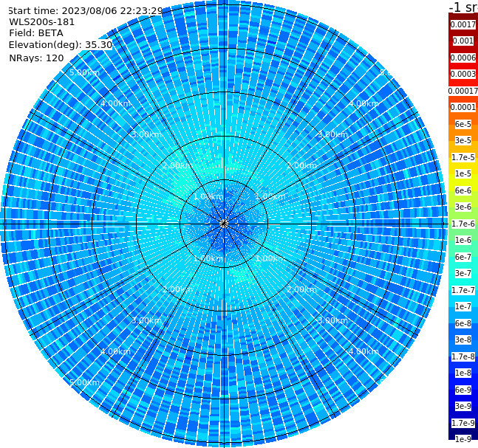Click the lower-left 4.00km range label

pos(115,351)
